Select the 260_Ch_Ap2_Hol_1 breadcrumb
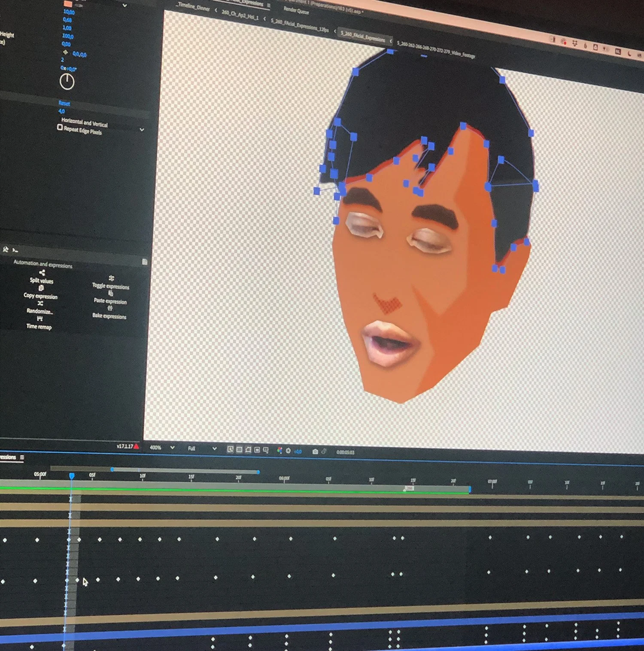The image size is (644, 651). [x=240, y=15]
